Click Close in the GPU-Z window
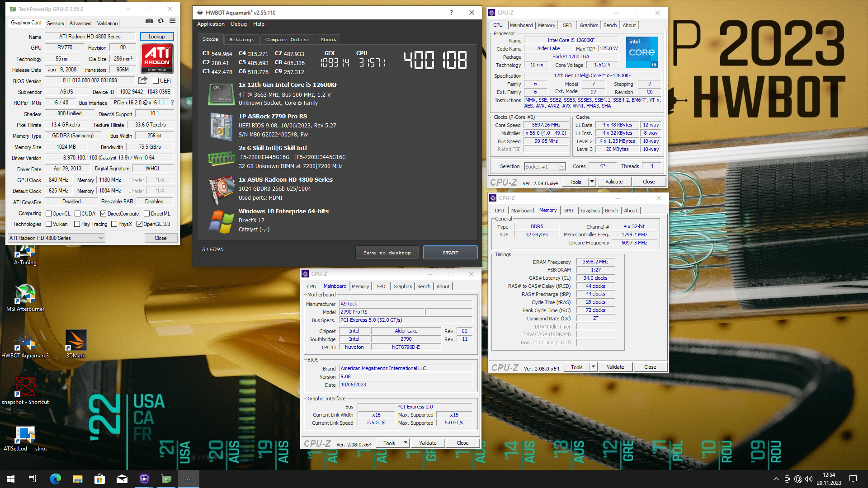868x488 pixels. 160,238
